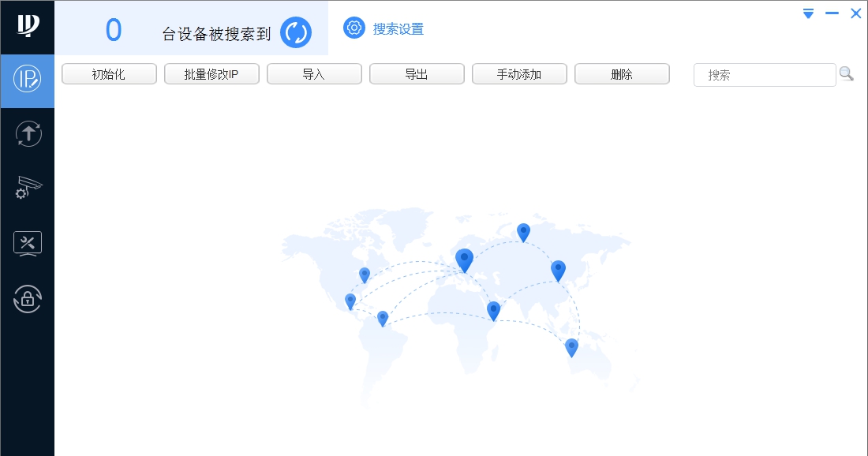The width and height of the screenshot is (868, 456).
Task: Open the device upgrade panel
Action: (x=28, y=133)
